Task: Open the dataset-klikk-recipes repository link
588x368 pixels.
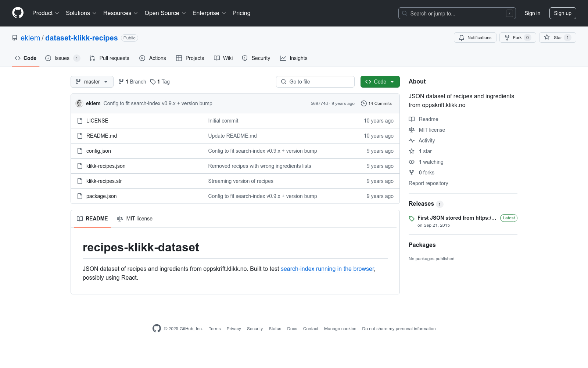Action: coord(82,38)
